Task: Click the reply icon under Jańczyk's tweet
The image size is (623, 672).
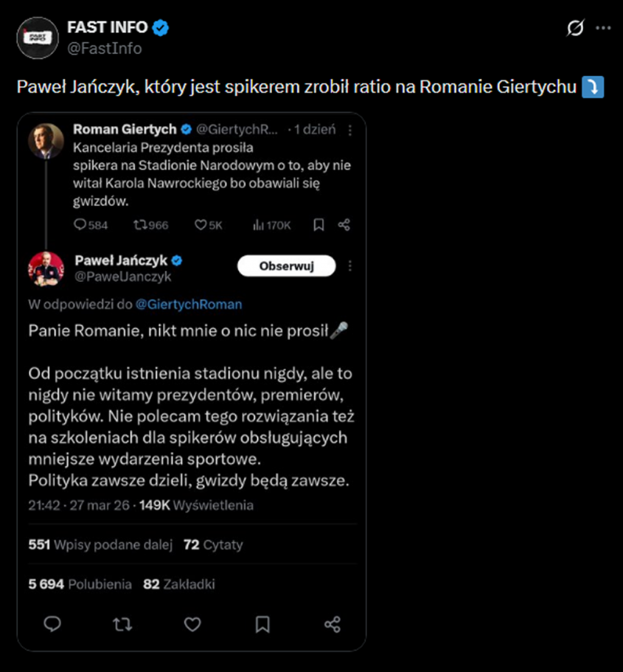Action: [x=52, y=624]
